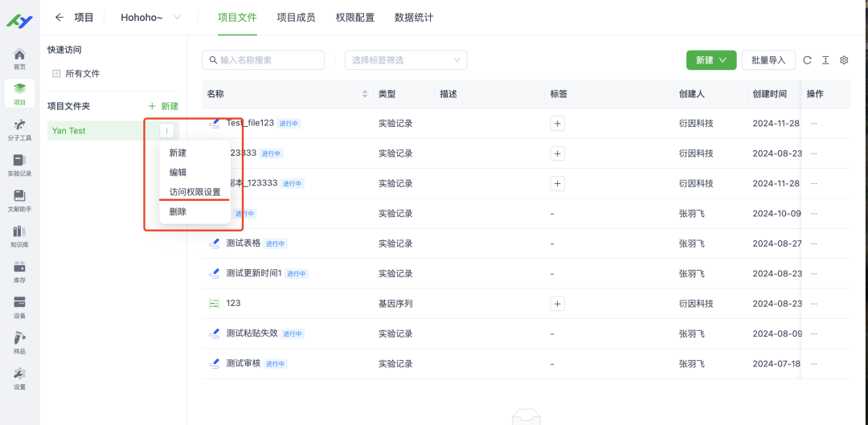Open the 库存 sidebar icon
The image size is (868, 425).
pyautogui.click(x=19, y=272)
